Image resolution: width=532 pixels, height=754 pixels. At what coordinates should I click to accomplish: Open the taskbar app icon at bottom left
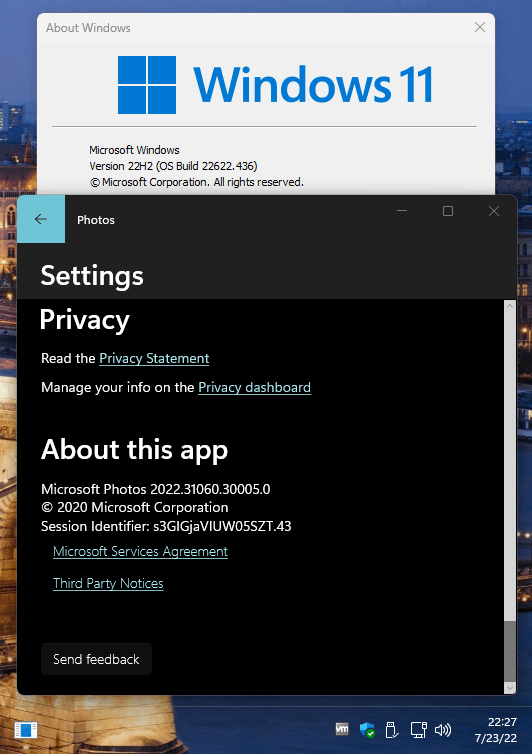pyautogui.click(x=26, y=730)
